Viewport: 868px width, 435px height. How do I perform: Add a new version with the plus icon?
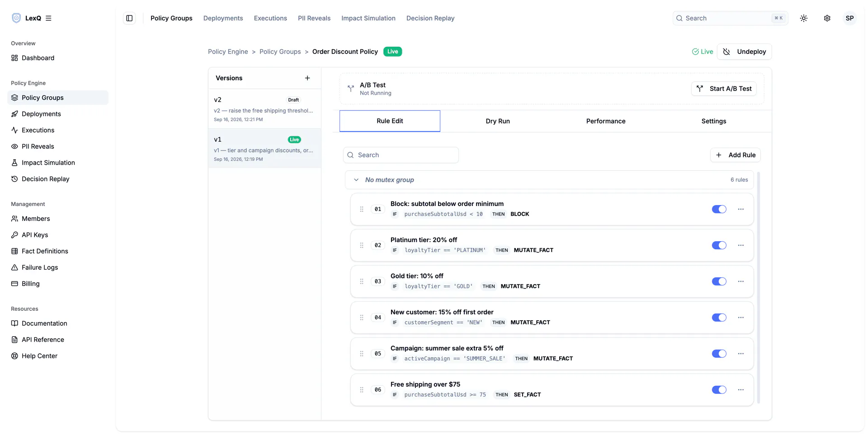(x=307, y=78)
